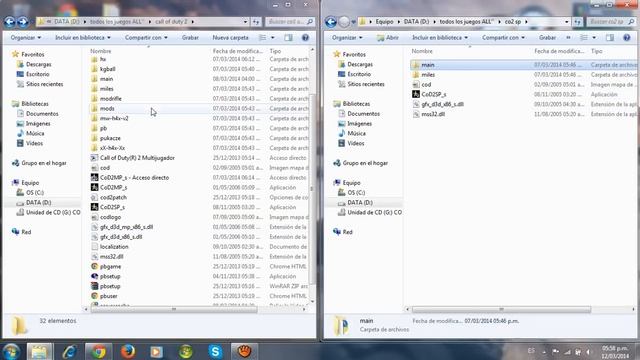640x360 pixels.
Task: Select the pukacze folder
Action: tap(110, 138)
